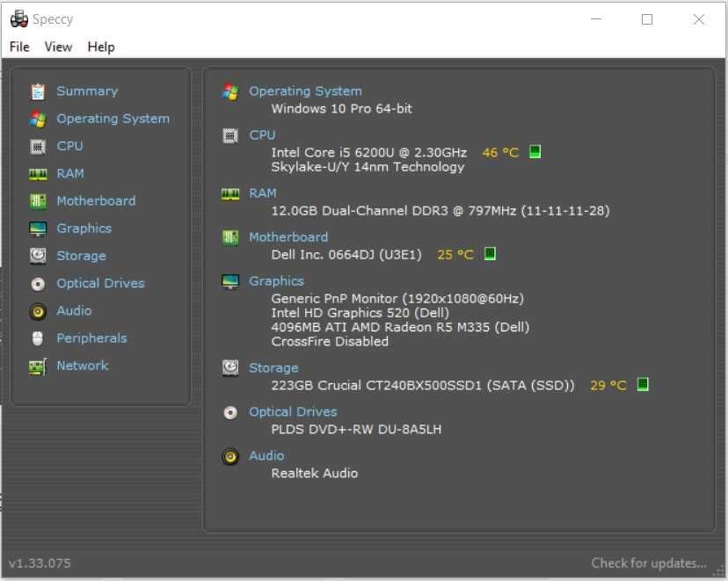
Task: Show the RAM sidebar section
Action: click(x=70, y=173)
